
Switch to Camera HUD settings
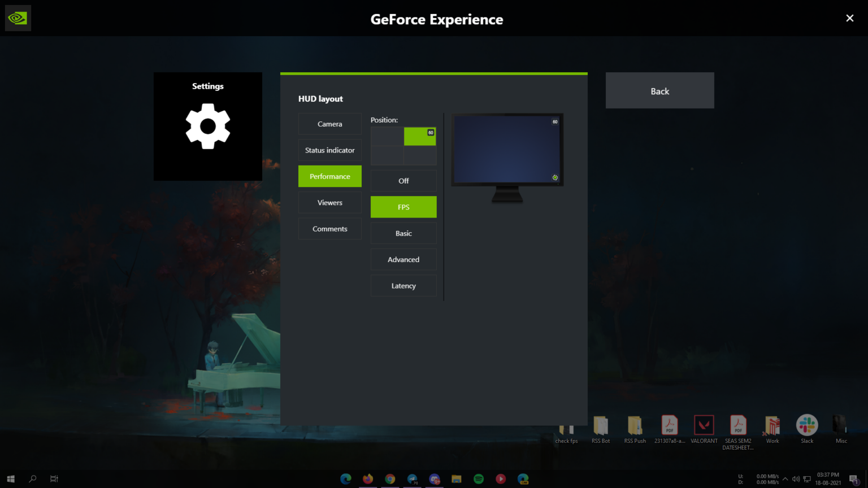pyautogui.click(x=329, y=124)
